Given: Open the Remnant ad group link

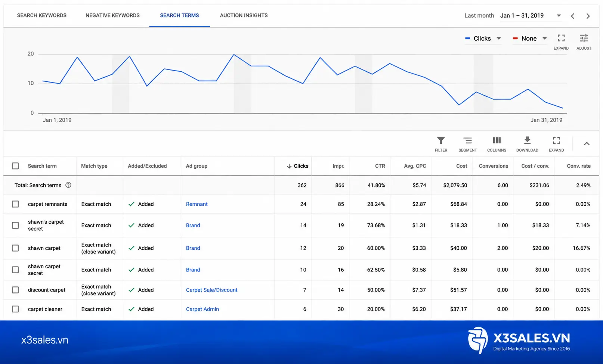Looking at the screenshot, I should [x=197, y=204].
